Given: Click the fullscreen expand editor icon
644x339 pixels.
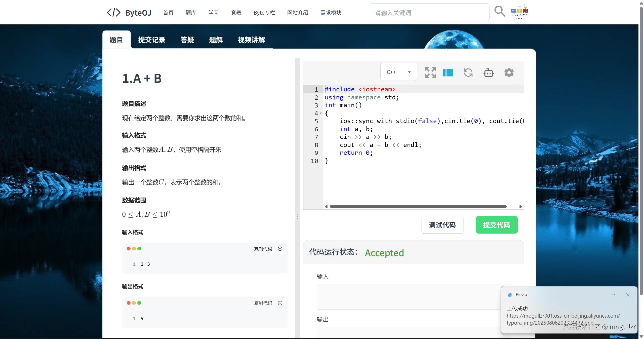Looking at the screenshot, I should [x=430, y=72].
